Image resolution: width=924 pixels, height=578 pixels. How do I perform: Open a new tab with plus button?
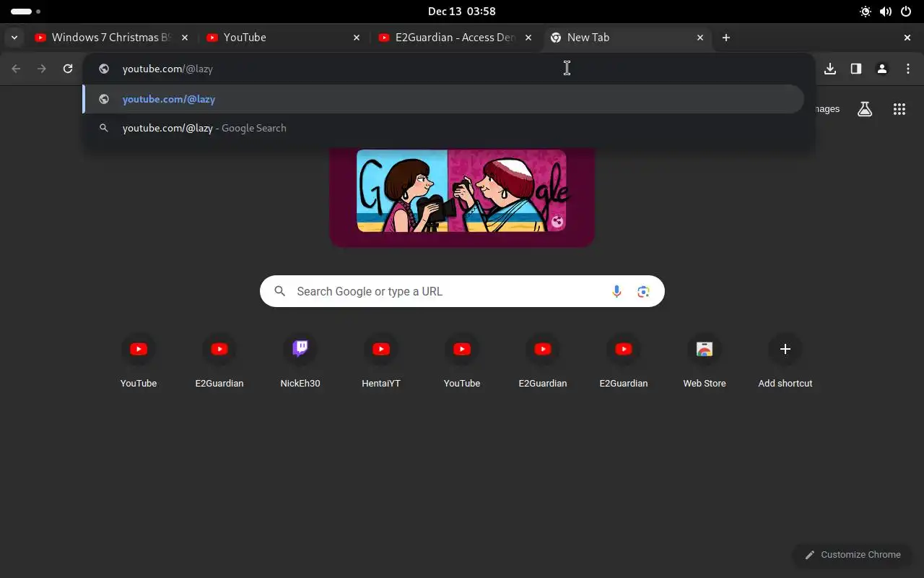tap(726, 38)
